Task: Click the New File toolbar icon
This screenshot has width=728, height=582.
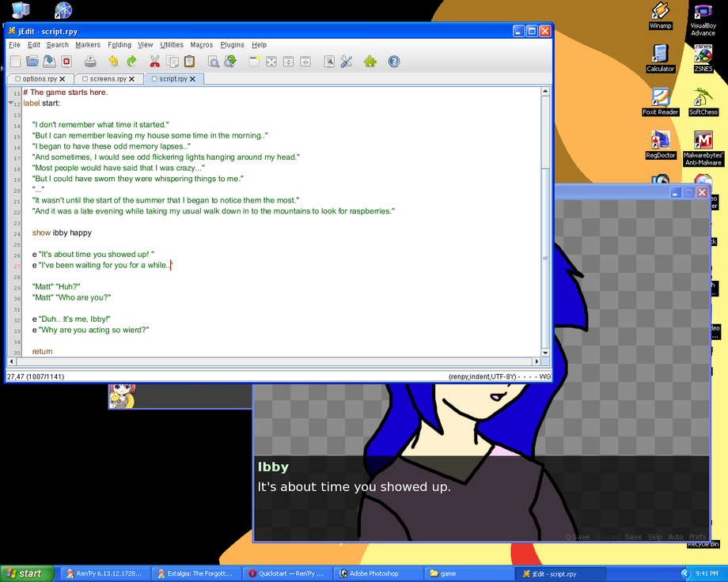Action: click(x=15, y=61)
